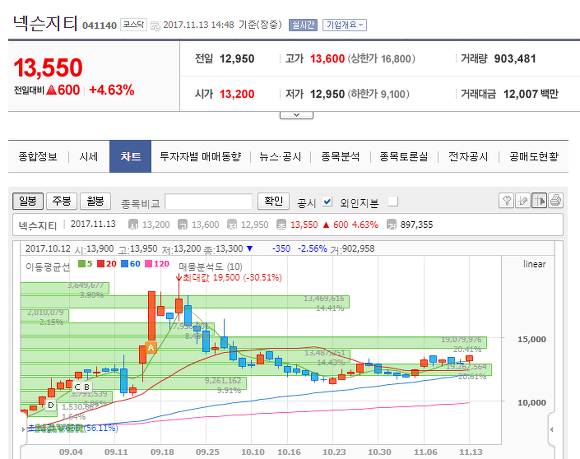Enable the 외인지분 checkbox
580x459 pixels.
(392, 202)
